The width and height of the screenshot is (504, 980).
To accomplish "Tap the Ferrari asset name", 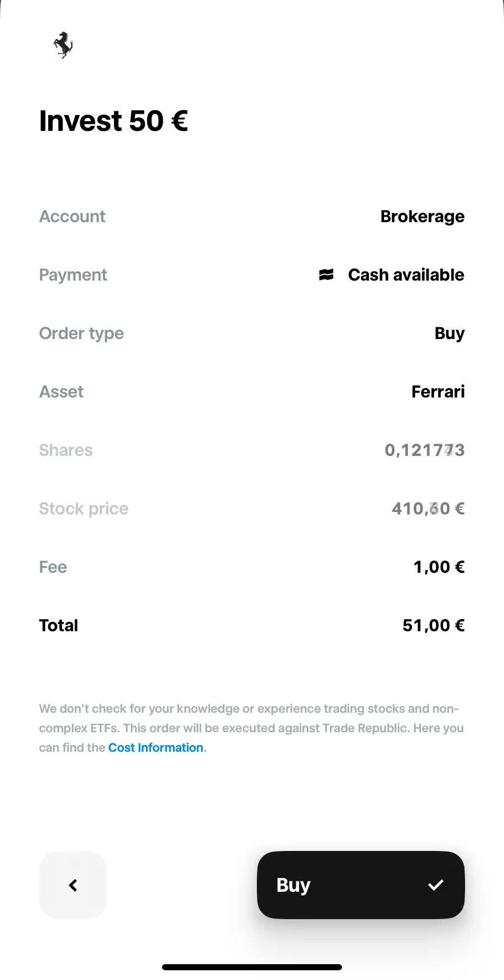I will click(x=438, y=391).
